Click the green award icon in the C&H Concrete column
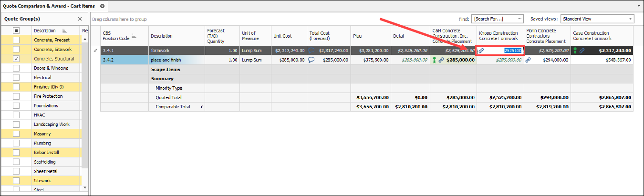The width and height of the screenshot is (644, 196). pyautogui.click(x=434, y=60)
